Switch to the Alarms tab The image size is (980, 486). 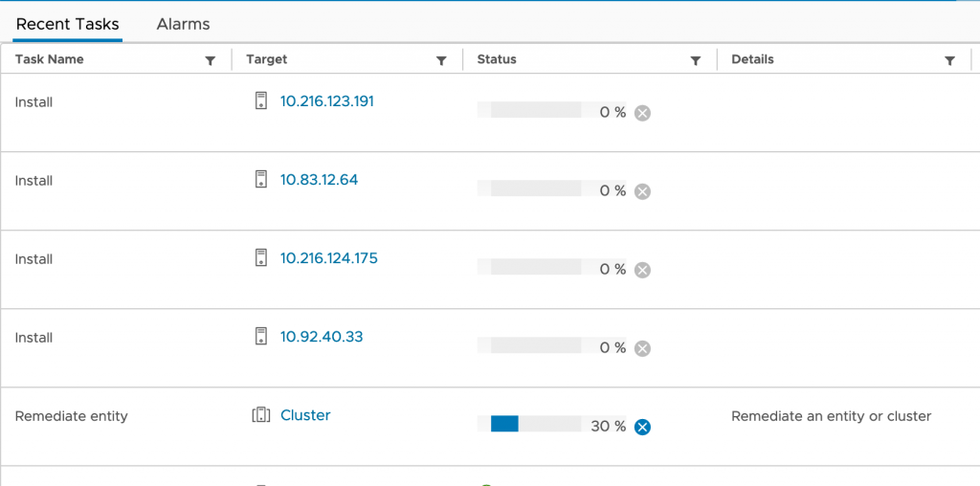[183, 24]
